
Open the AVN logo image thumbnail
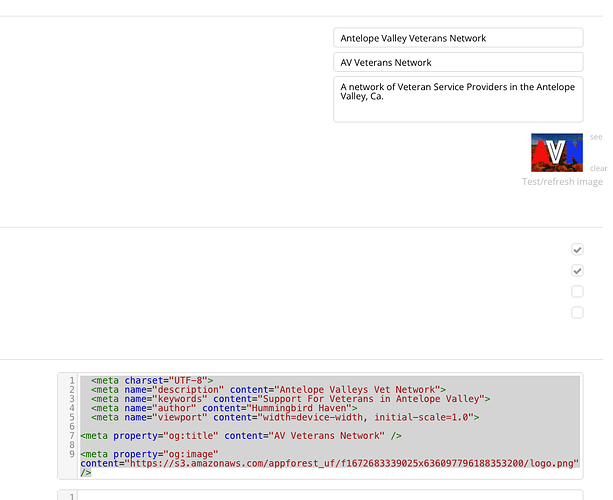[x=557, y=152]
